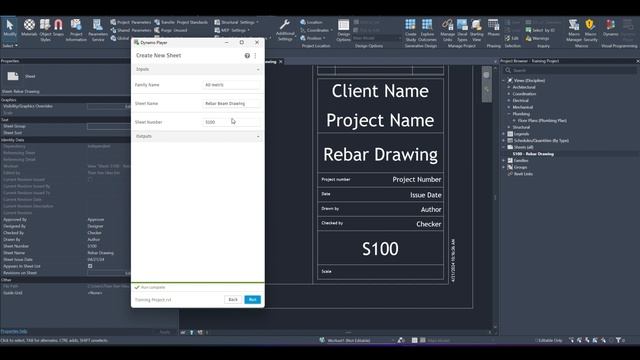This screenshot has width=640, height=360.
Task: Click the Run button in Dynamo Player
Action: 253,300
